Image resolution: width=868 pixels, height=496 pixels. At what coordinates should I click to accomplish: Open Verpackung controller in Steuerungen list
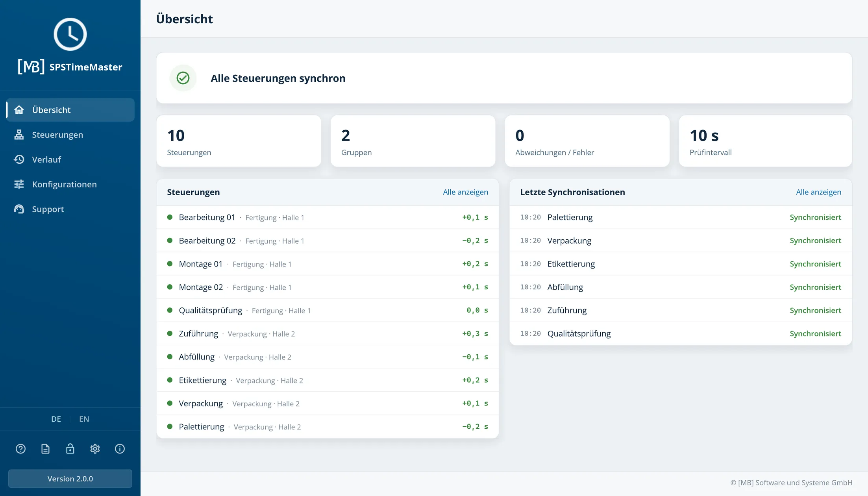pyautogui.click(x=328, y=403)
